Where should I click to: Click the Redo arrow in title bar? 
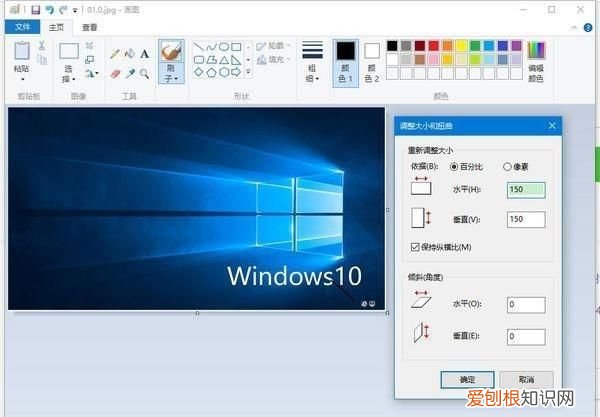63,10
